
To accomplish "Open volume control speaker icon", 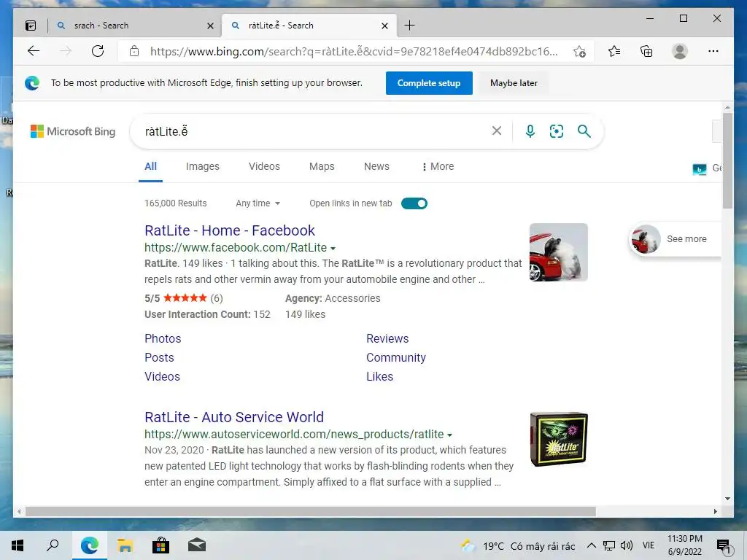I will click(627, 545).
